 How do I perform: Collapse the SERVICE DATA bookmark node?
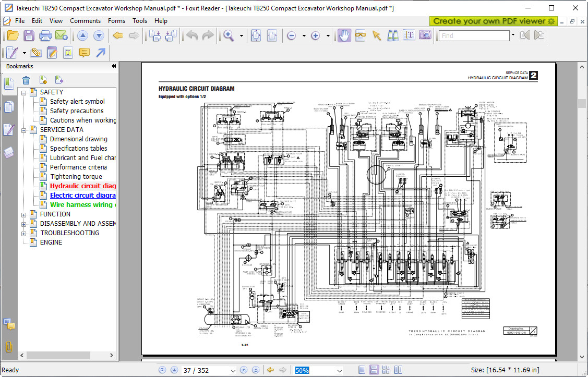click(x=24, y=130)
